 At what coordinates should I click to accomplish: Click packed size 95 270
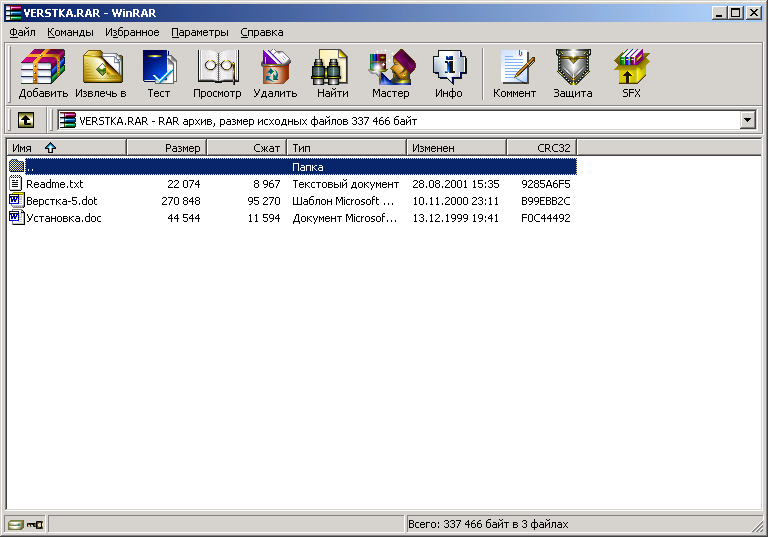click(x=264, y=201)
